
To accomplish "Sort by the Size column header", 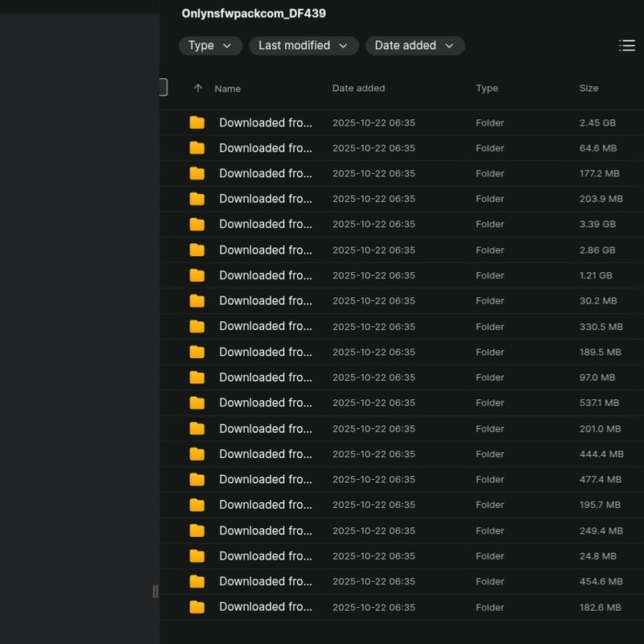I will tap(588, 89).
